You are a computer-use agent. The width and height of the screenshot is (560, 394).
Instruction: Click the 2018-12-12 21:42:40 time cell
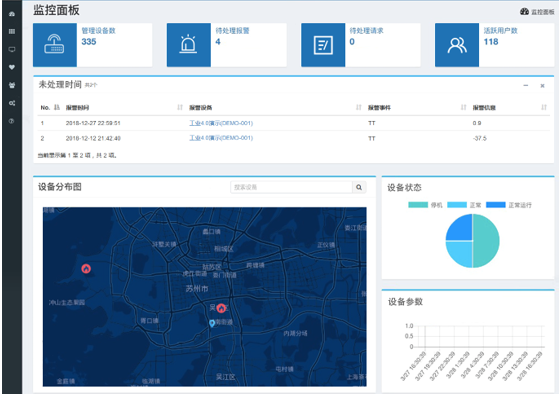[x=93, y=138]
